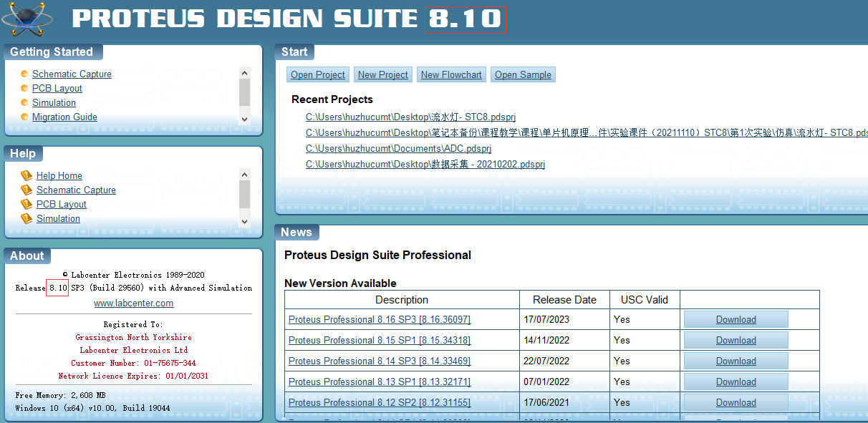Open Simulation tutorial in Getting Started
Screen dimensions: 868x423
(54, 102)
